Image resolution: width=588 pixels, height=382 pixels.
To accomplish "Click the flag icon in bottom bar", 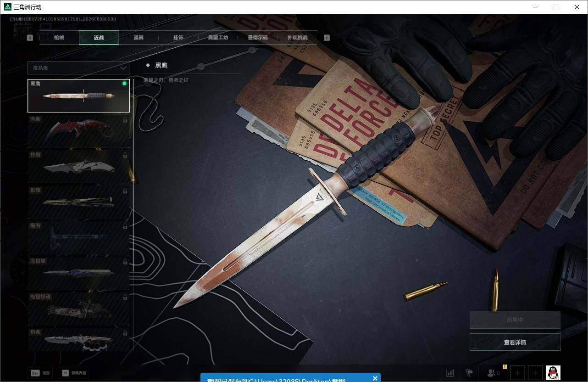I will click(469, 373).
